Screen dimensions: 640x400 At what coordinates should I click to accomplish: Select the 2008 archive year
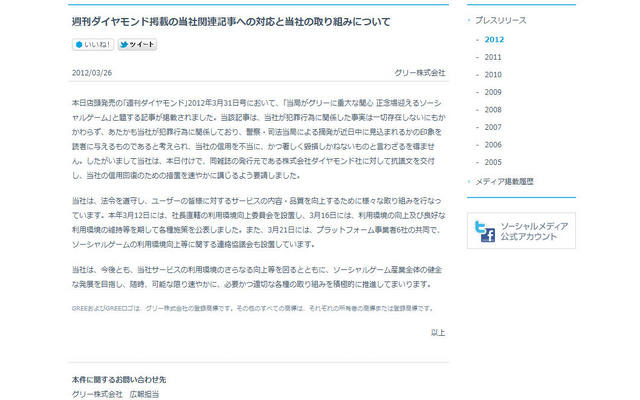493,110
